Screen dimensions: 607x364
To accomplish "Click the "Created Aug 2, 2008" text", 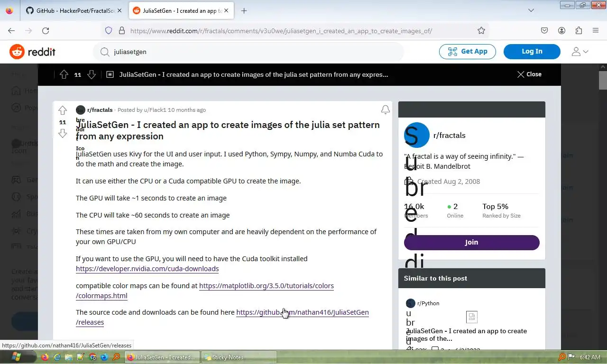I will click(x=449, y=182).
